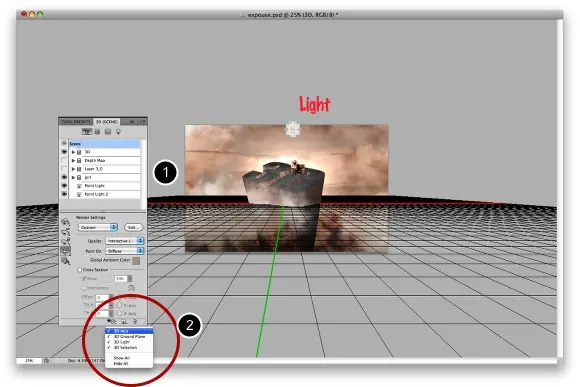Viewport: 580px width, 387px height.
Task: Click the Global Ambient Color swatch
Action: (136, 260)
